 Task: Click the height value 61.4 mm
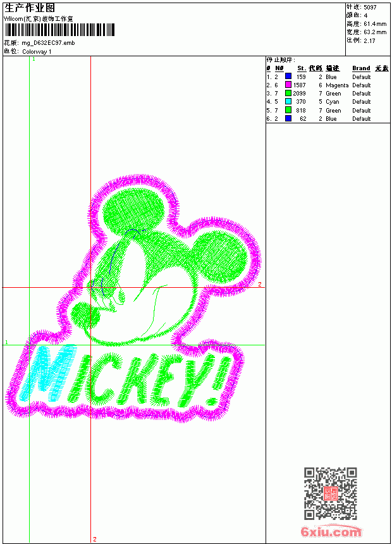pyautogui.click(x=375, y=24)
